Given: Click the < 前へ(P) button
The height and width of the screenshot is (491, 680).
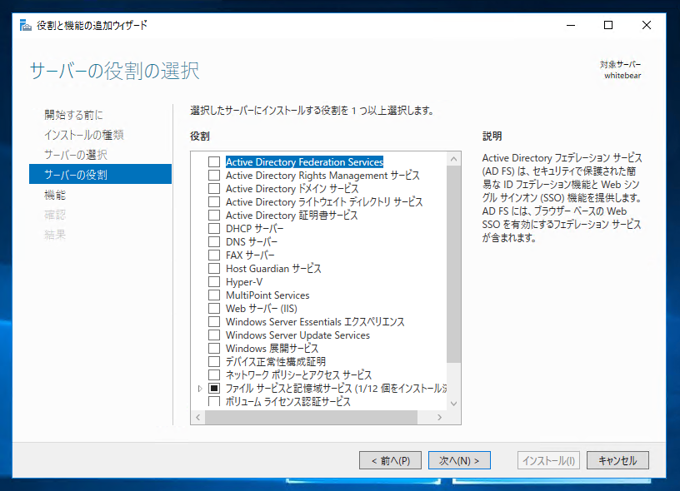Looking at the screenshot, I should click(390, 460).
